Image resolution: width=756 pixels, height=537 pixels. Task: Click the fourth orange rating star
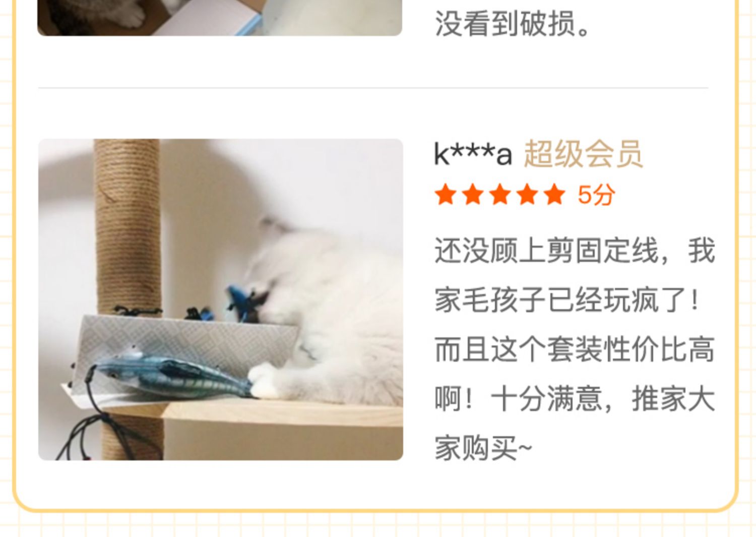pyautogui.click(x=528, y=195)
